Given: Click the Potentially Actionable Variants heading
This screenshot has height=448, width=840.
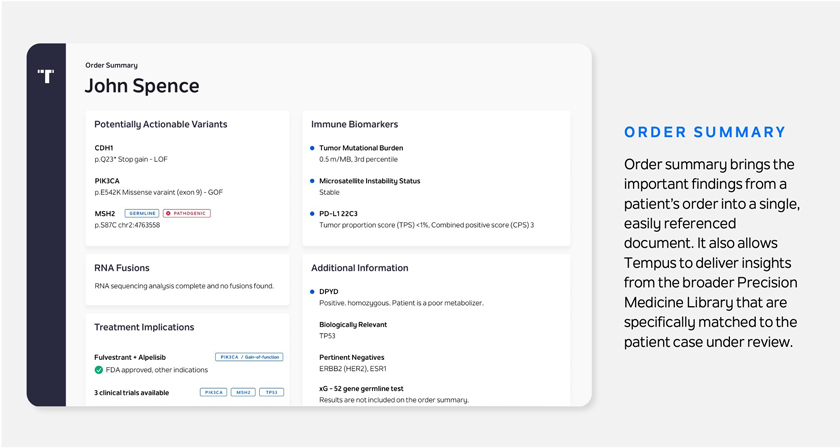Looking at the screenshot, I should pos(161,124).
